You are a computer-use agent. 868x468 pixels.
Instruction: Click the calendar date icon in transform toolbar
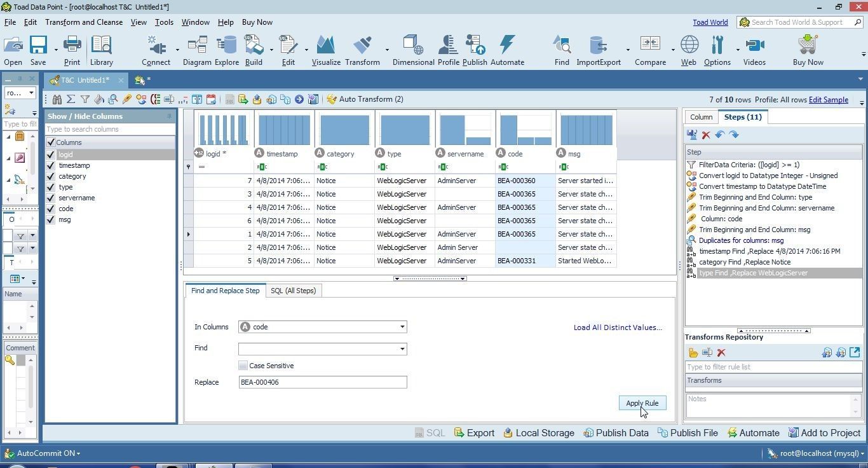[x=211, y=99]
